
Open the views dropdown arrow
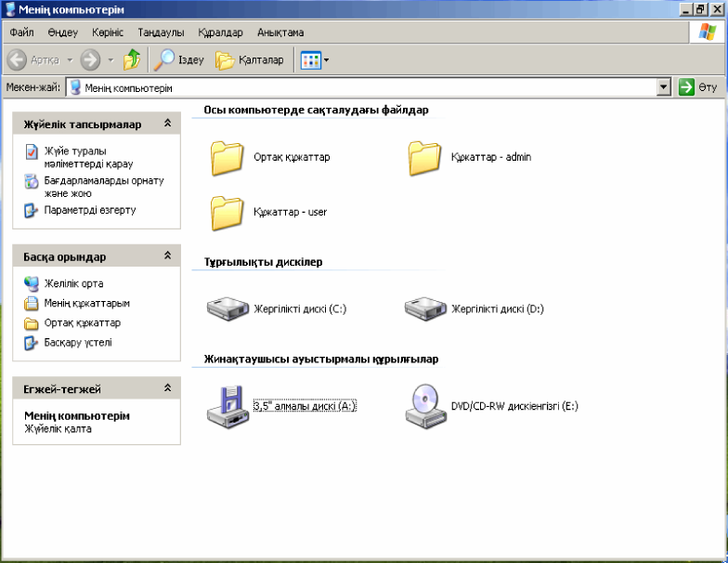pos(327,59)
